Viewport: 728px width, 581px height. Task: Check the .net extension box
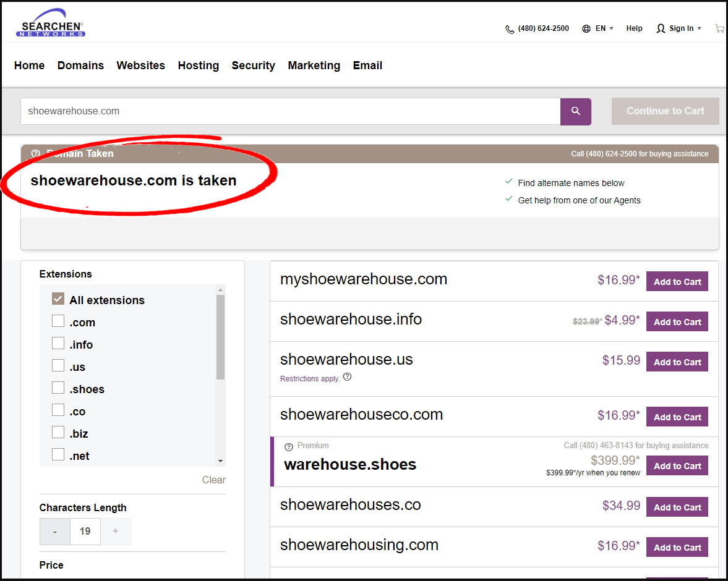tap(58, 455)
